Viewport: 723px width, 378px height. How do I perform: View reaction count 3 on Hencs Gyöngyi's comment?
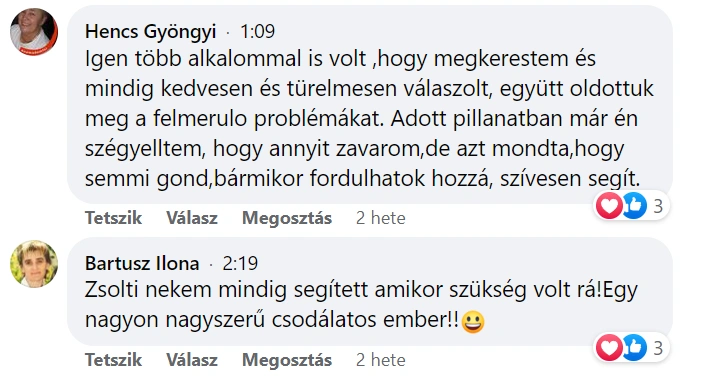point(658,206)
